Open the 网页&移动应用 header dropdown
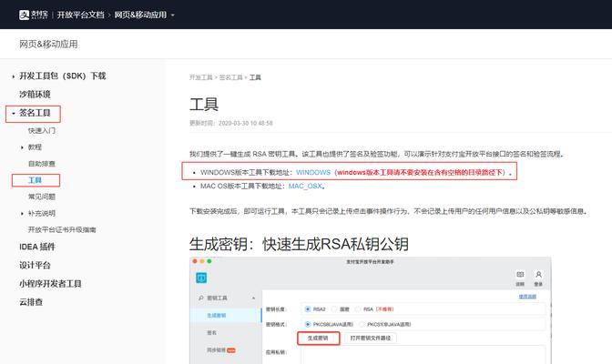The height and width of the screenshot is (364, 612). [144, 15]
